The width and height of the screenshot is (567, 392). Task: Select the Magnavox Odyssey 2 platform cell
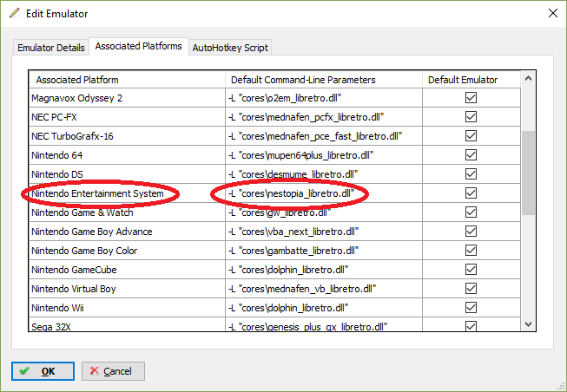pos(127,98)
